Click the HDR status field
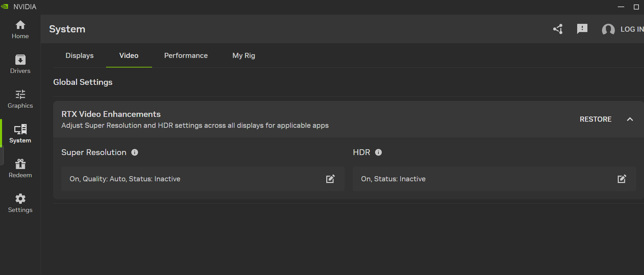 point(494,179)
